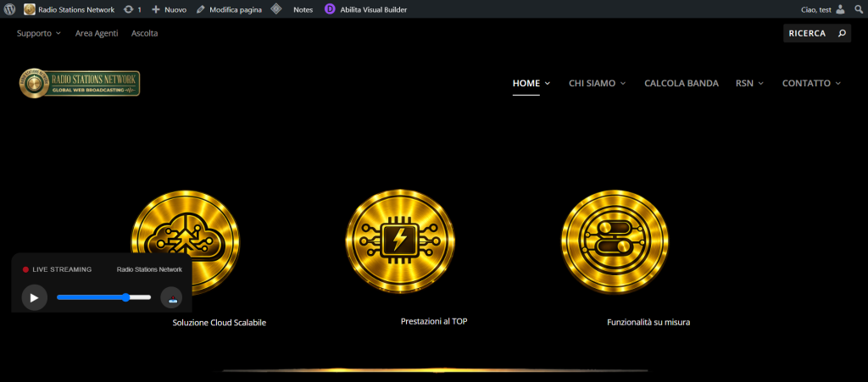Open Notes in the admin bar

(x=303, y=9)
